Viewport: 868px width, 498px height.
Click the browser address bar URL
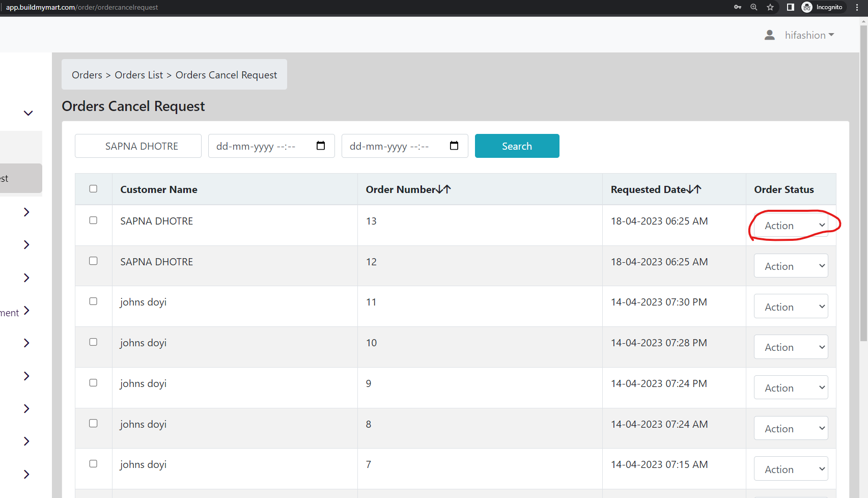click(x=82, y=7)
